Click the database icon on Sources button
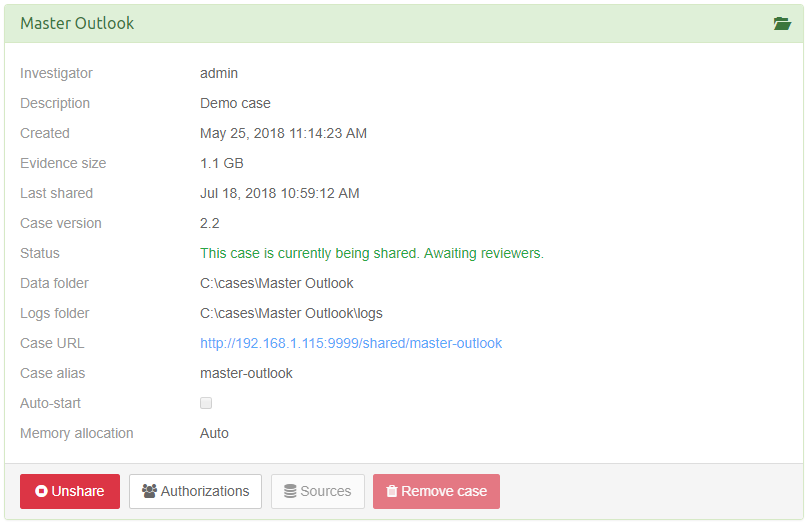 coord(290,491)
